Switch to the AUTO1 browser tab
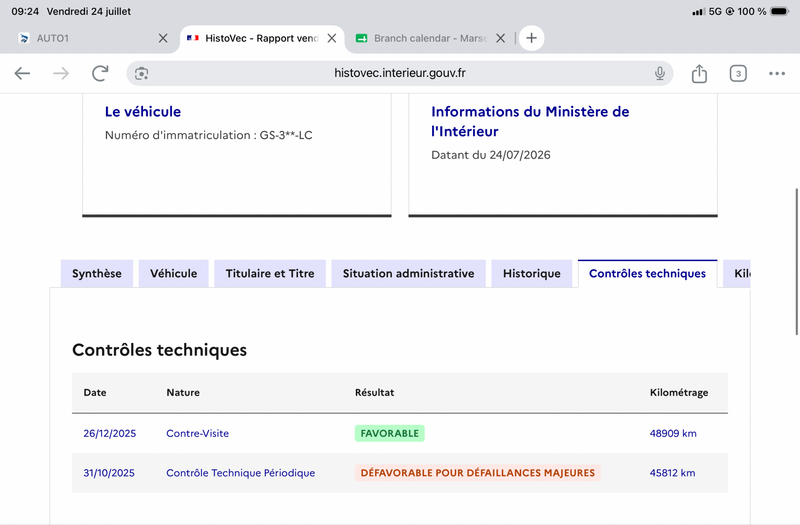Viewport: 800px width, 525px height. pos(92,38)
